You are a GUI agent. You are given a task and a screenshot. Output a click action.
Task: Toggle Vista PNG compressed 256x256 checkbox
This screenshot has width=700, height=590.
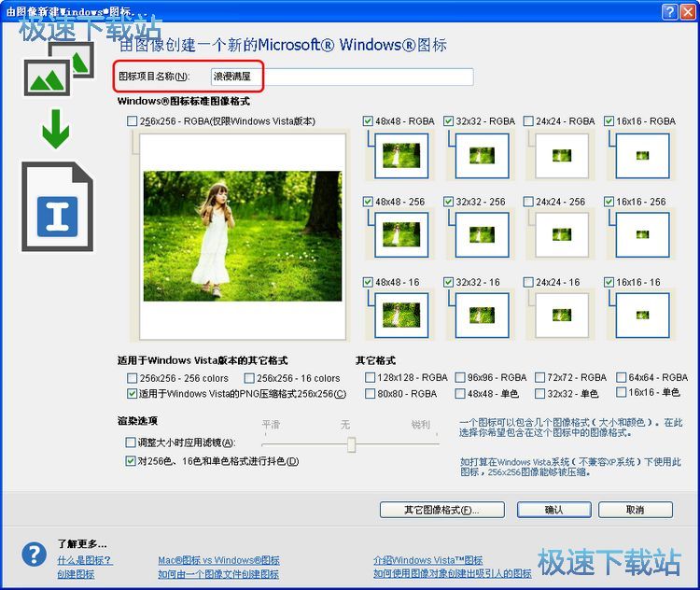[x=133, y=393]
